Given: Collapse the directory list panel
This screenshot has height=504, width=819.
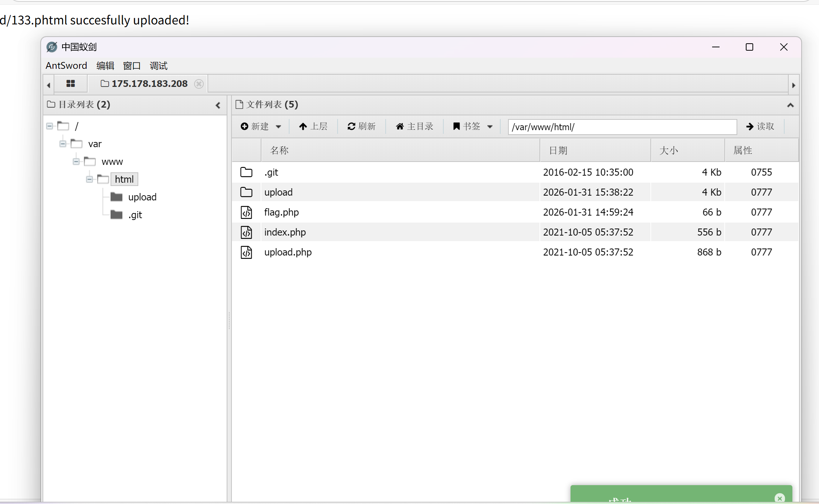Looking at the screenshot, I should pos(218,105).
